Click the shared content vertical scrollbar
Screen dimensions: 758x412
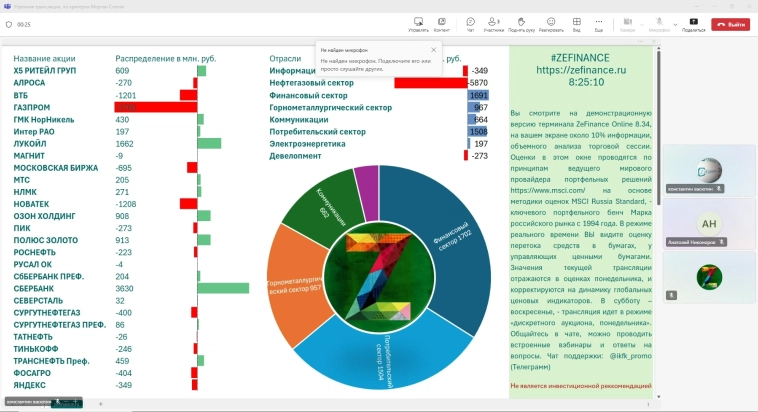(658, 128)
